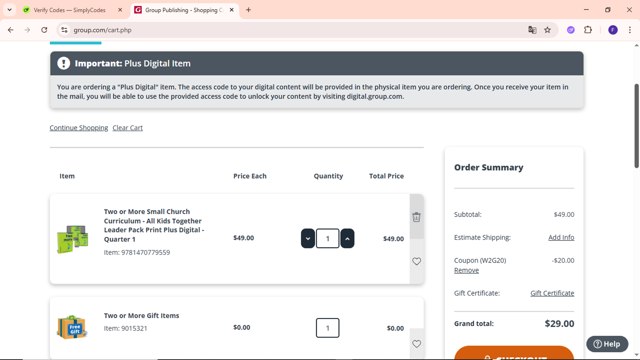
Task: Open Two or More Gift Items title
Action: [x=141, y=316]
